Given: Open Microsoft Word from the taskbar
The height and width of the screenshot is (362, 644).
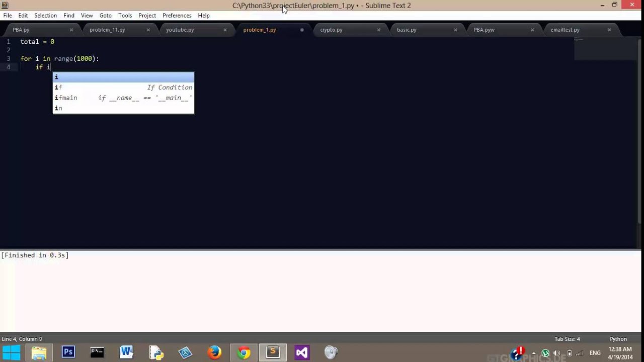Looking at the screenshot, I should pos(126,353).
